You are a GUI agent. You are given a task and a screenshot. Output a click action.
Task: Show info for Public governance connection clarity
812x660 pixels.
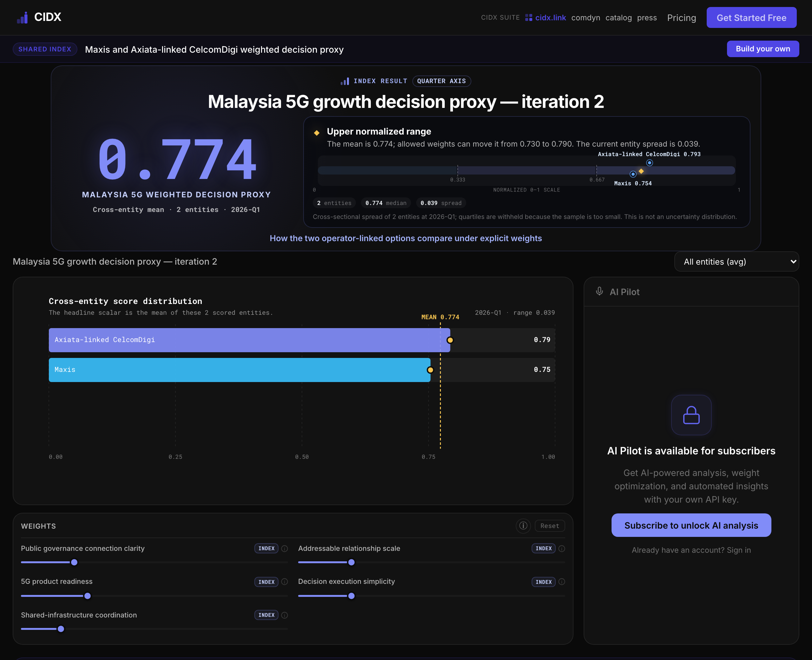click(285, 549)
